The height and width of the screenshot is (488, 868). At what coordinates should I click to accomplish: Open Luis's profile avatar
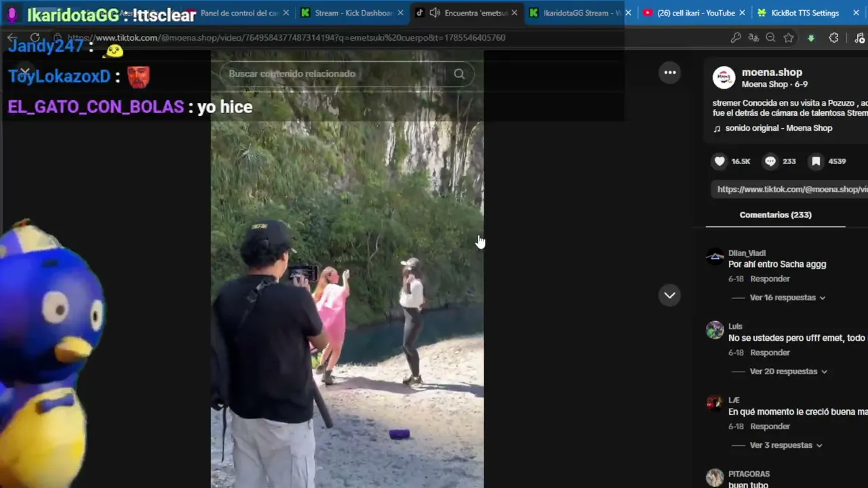[715, 330]
